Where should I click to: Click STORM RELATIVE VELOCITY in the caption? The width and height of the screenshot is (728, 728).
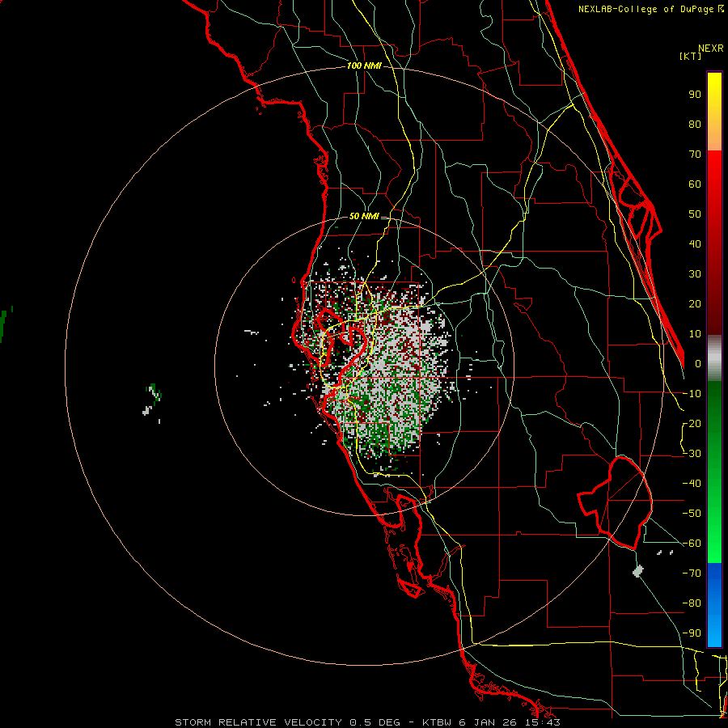[258, 722]
